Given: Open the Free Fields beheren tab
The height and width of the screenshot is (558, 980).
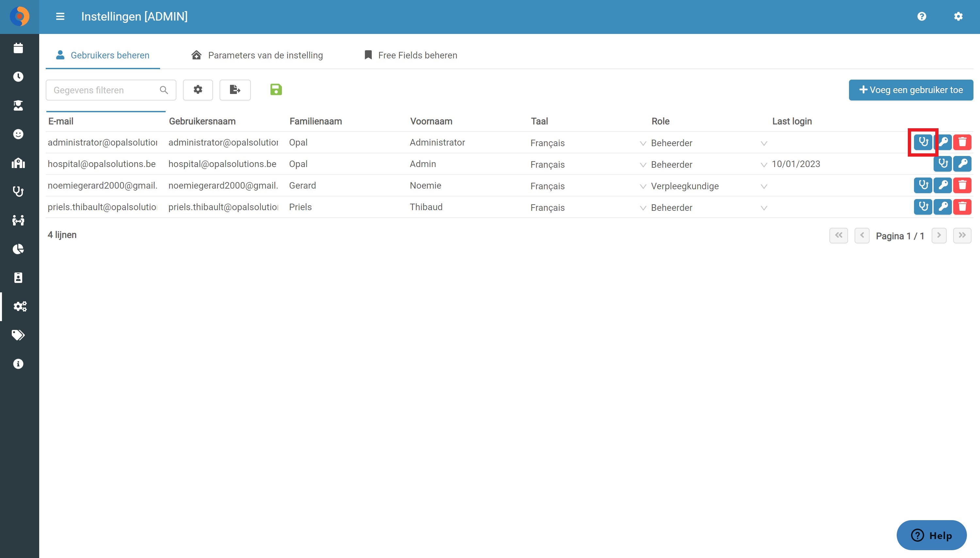Looking at the screenshot, I should (410, 55).
